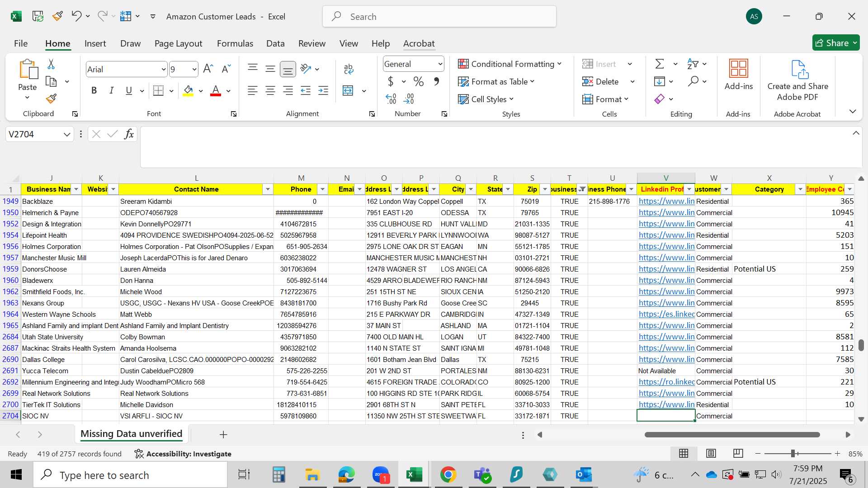
Task: Apply the red Font Color swatch
Action: 216,91
